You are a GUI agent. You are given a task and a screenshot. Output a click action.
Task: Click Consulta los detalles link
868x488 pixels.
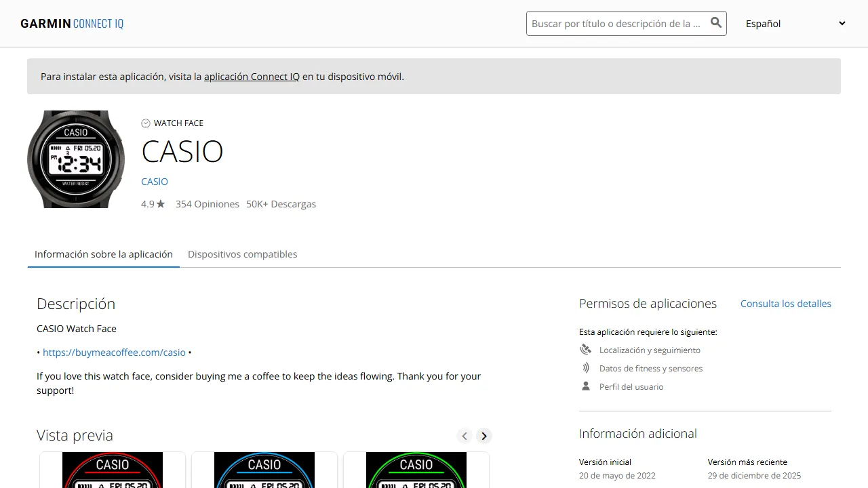pyautogui.click(x=785, y=304)
